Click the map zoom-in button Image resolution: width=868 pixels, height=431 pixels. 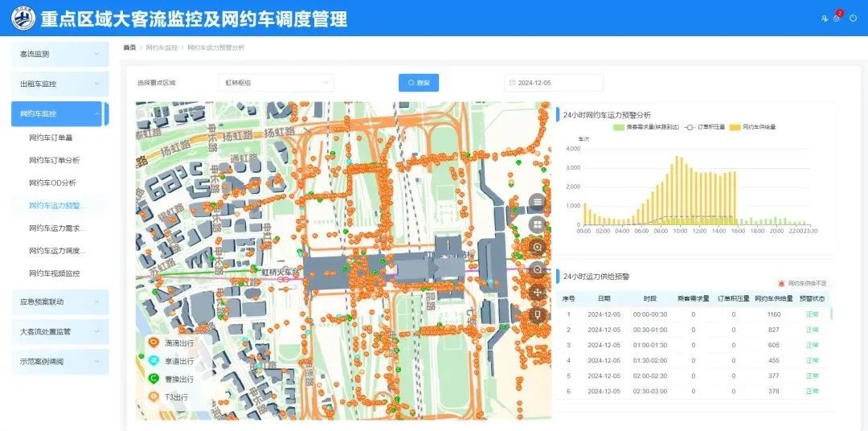pos(538,247)
